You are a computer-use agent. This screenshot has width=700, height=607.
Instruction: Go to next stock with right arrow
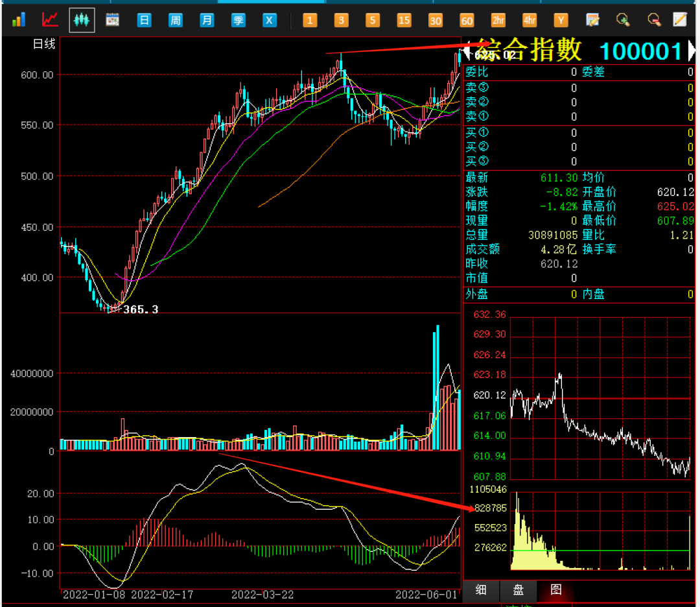(x=692, y=51)
